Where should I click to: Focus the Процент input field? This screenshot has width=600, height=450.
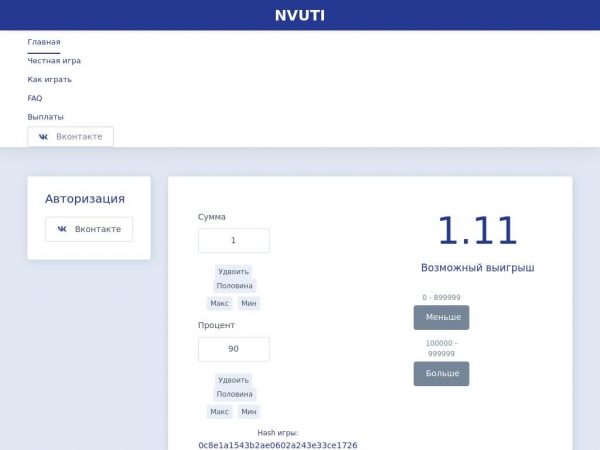coord(233,349)
